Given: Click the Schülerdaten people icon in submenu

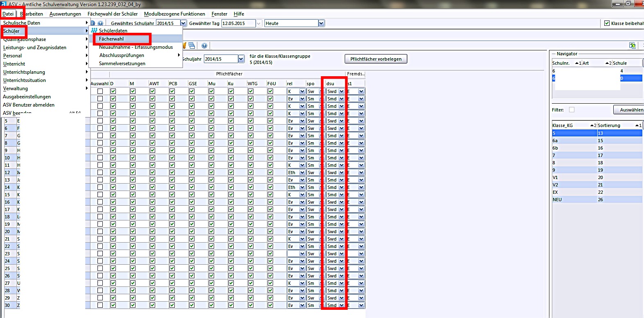Looking at the screenshot, I should click(x=94, y=31).
